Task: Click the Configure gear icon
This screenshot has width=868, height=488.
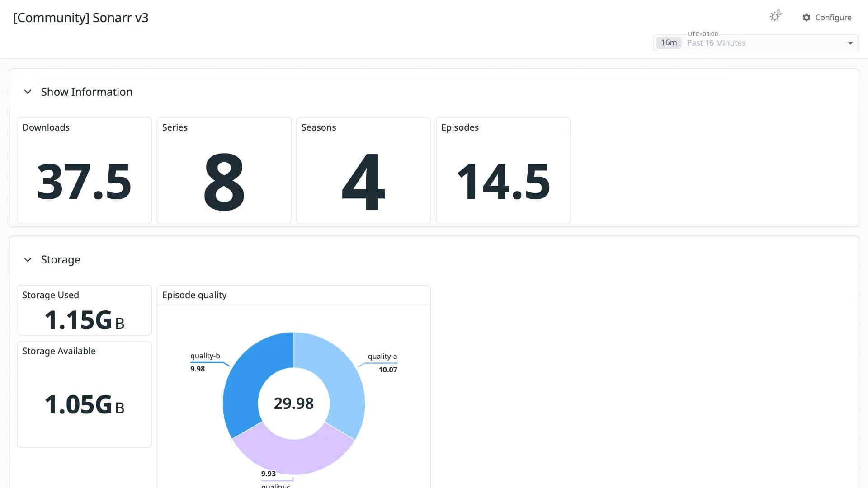Action: [807, 18]
